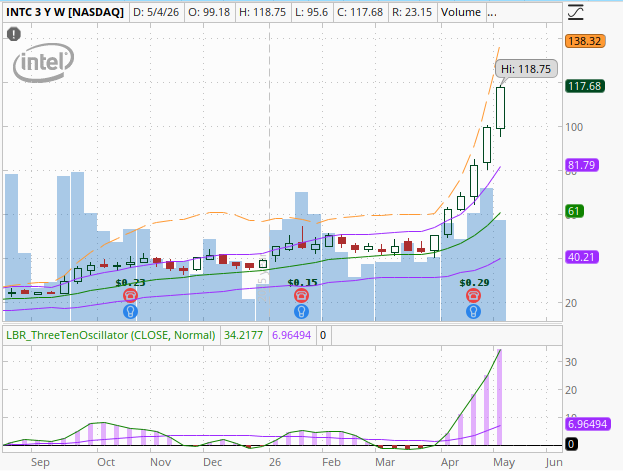Click the 26 year label on the time axis
This screenshot has width=623, height=471.
coord(275,462)
